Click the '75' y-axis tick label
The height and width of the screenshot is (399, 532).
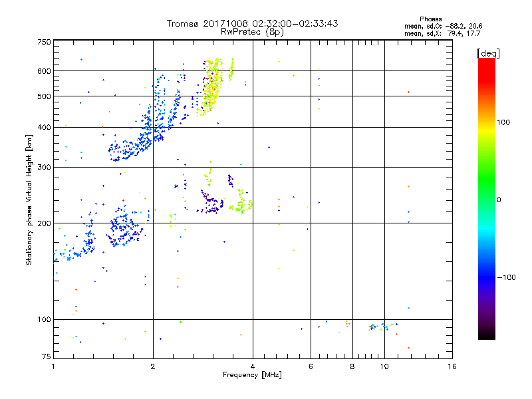(x=47, y=356)
